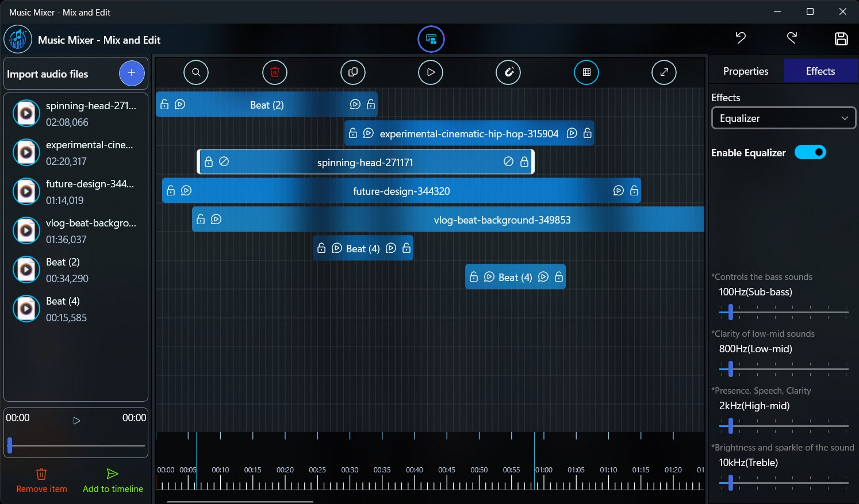Click the duplicate clip icon

(352, 72)
